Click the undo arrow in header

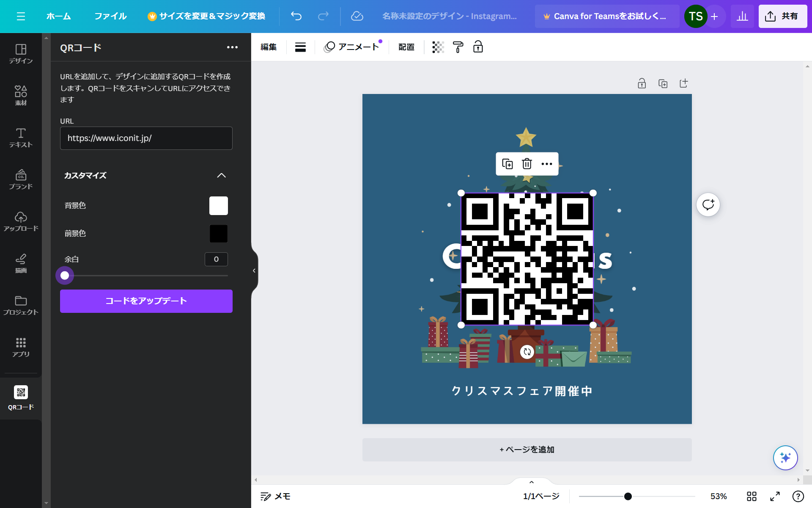tap(296, 16)
